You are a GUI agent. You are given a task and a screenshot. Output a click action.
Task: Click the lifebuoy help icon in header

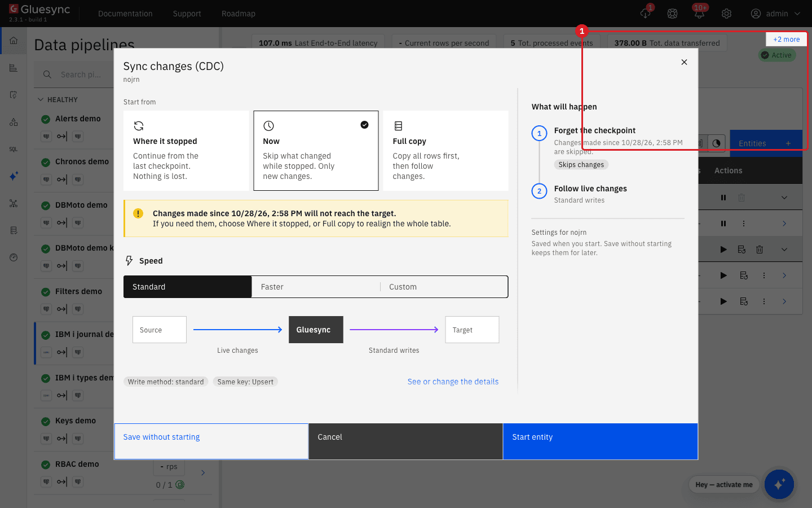(x=673, y=14)
